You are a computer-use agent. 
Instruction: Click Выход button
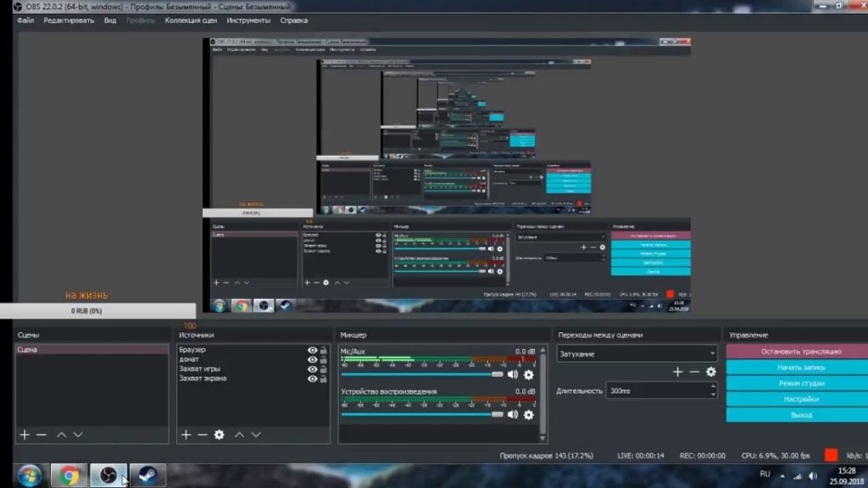[x=797, y=415]
